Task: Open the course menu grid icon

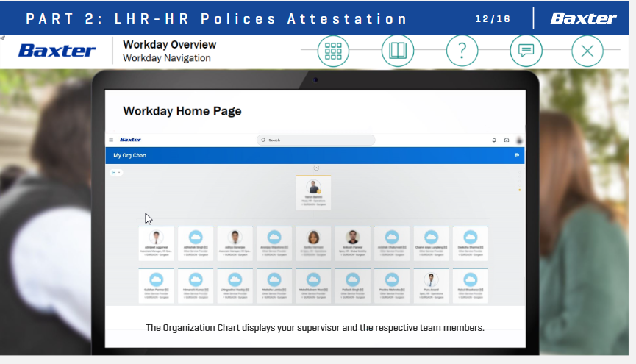Action: coord(333,51)
